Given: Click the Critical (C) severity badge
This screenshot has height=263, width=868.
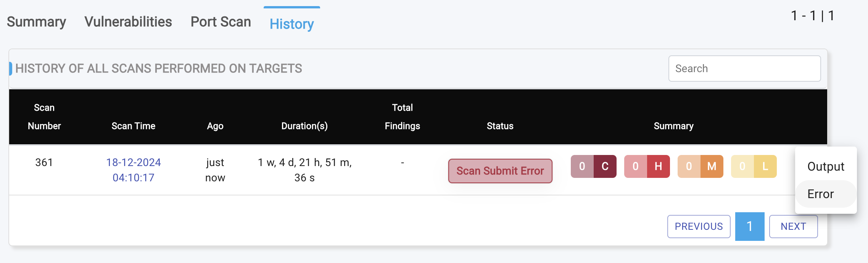Looking at the screenshot, I should 593,166.
